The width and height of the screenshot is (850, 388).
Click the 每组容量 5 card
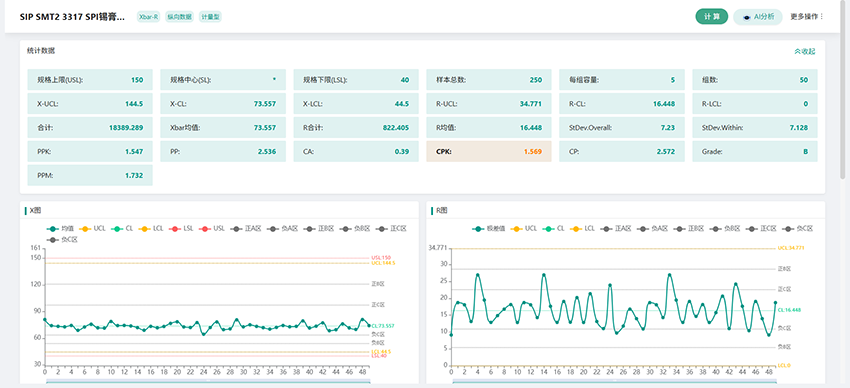(x=622, y=80)
